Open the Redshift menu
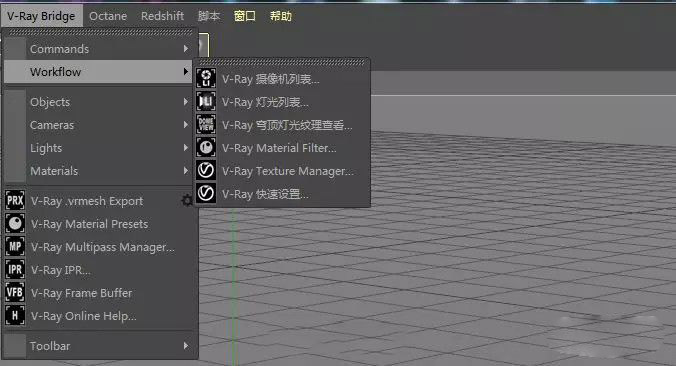The height and width of the screenshot is (366, 676). [162, 16]
